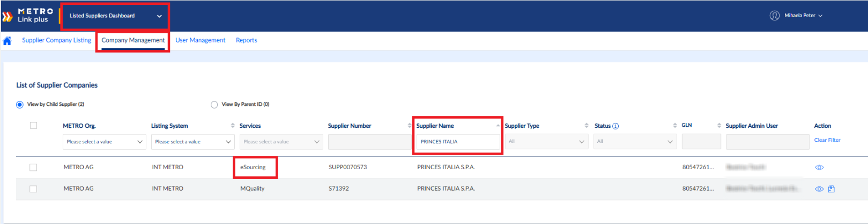Open Services filter dropdown
The width and height of the screenshot is (868, 224).
(281, 142)
